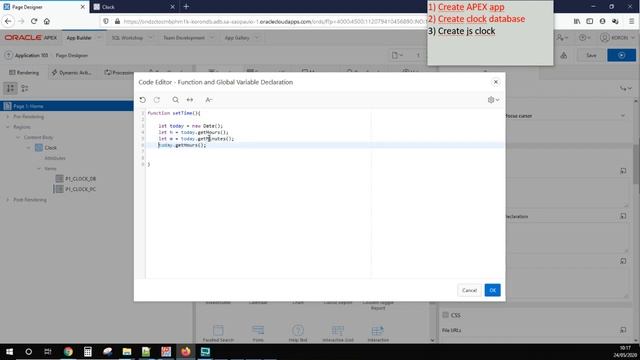Image resolution: width=640 pixels, height=360 pixels.
Task: Click the Cancel button in Code Editor
Action: pos(469,290)
